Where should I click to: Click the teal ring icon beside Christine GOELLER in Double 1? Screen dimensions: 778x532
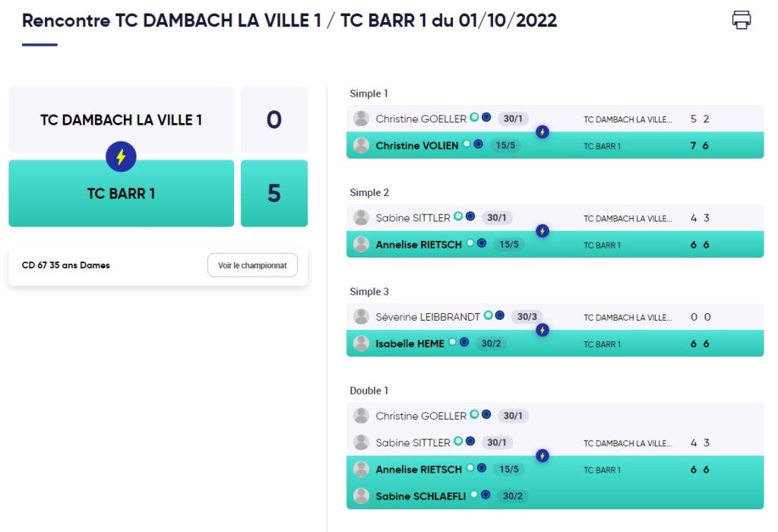tap(474, 414)
